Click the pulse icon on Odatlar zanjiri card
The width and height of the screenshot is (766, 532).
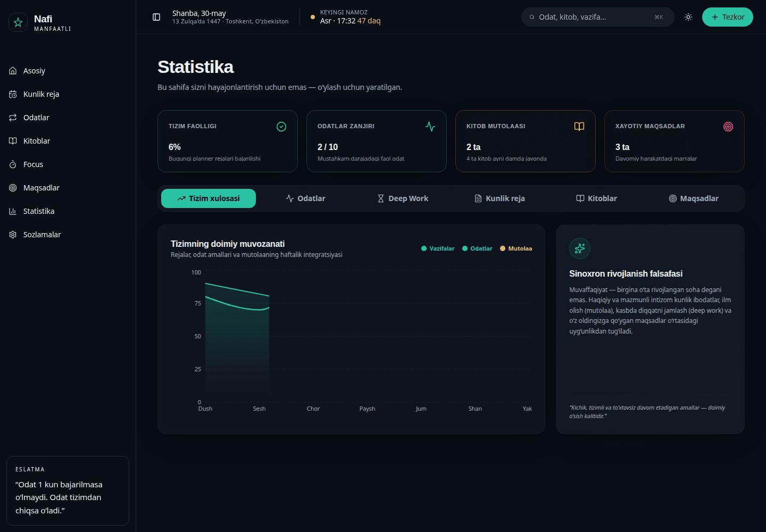(430, 127)
